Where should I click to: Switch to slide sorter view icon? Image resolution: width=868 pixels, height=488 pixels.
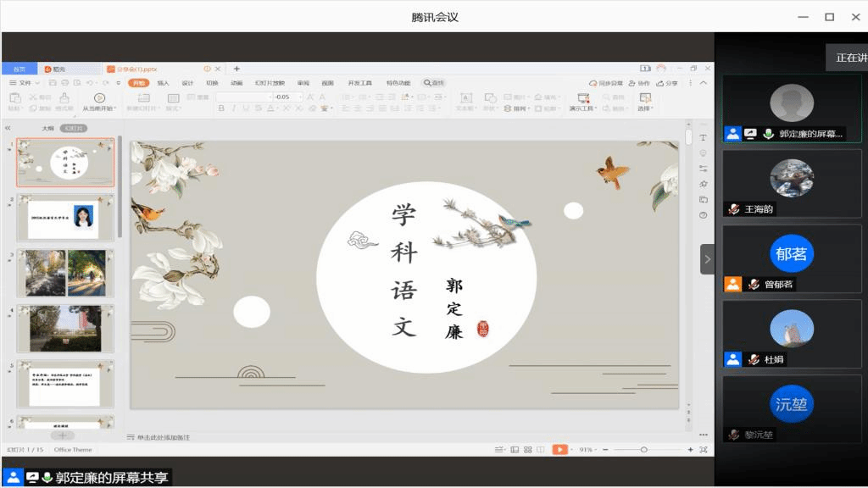click(528, 450)
